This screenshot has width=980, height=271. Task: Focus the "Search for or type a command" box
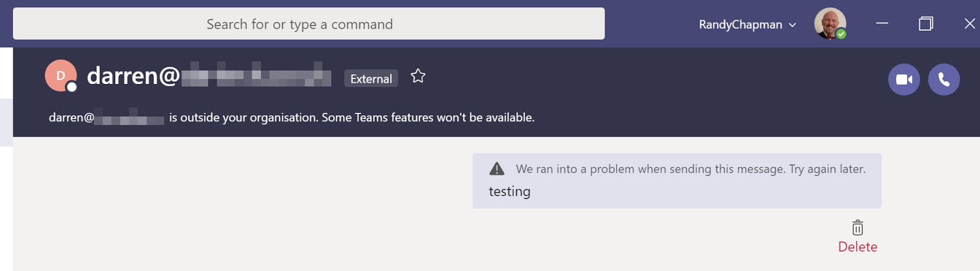coord(309,24)
